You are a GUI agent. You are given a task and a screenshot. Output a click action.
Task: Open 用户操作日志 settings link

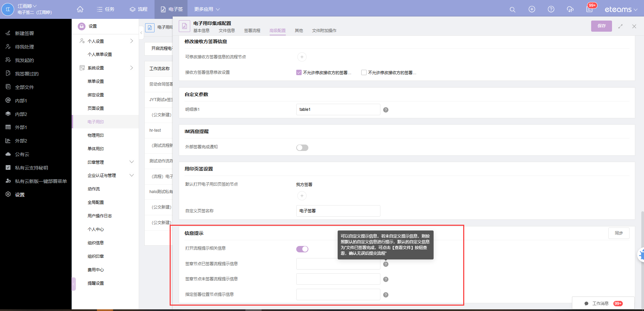click(x=100, y=216)
